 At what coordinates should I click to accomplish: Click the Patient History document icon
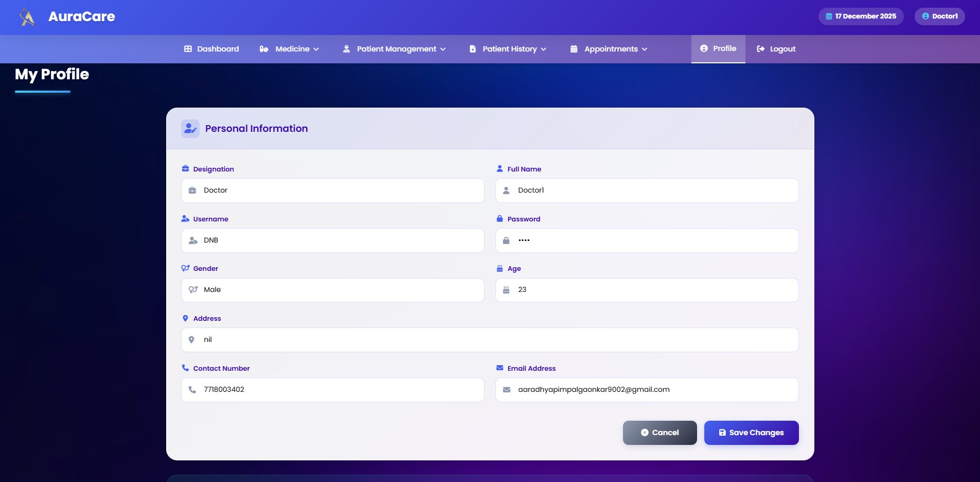472,48
